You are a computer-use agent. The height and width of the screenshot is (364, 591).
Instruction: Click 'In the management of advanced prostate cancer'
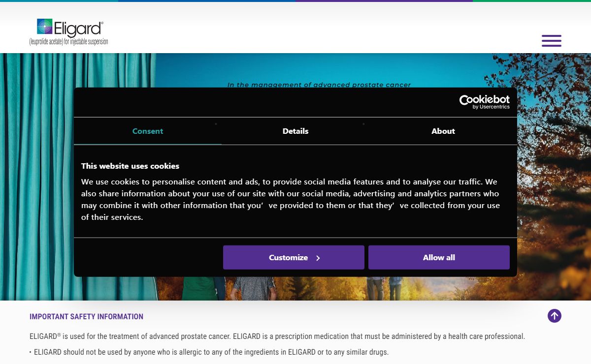pos(319,85)
